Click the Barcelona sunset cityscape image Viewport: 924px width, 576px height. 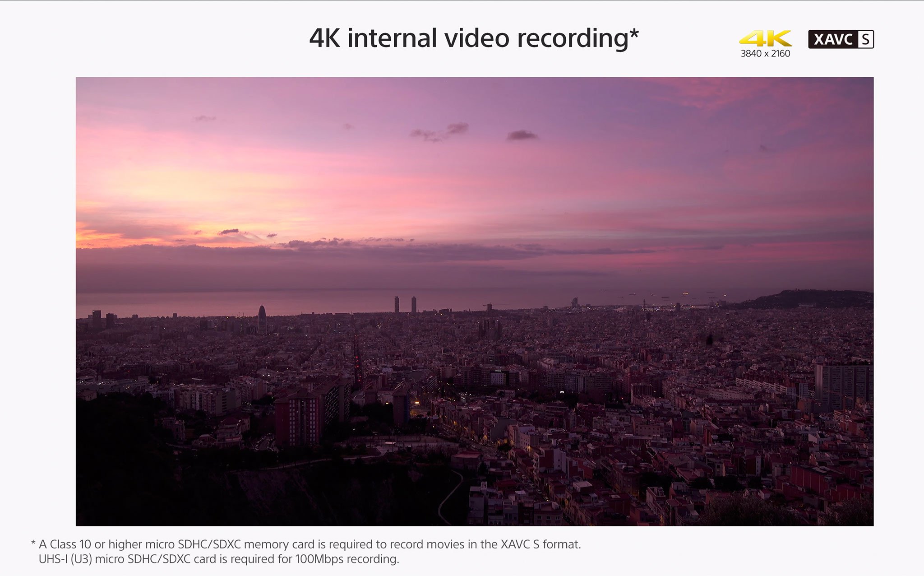[475, 301]
